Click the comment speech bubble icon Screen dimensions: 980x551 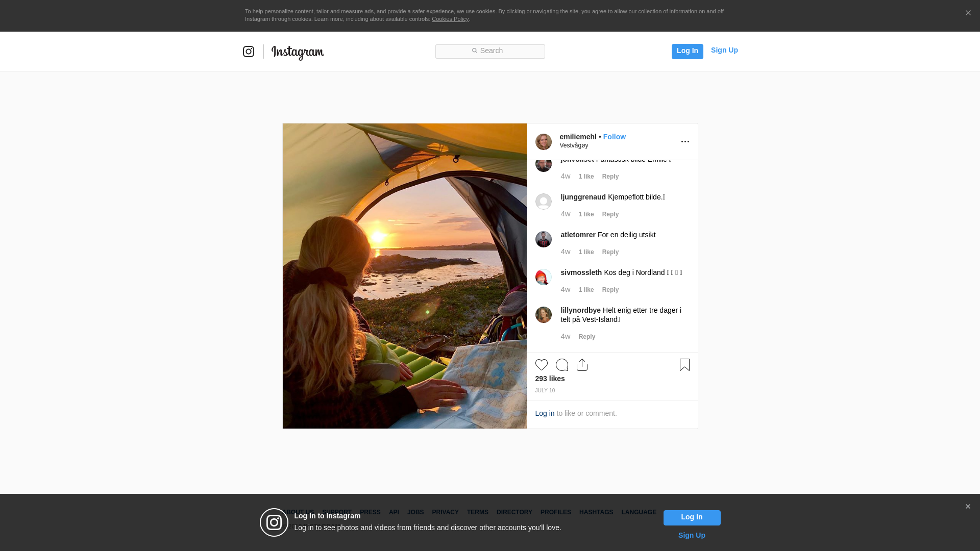(561, 365)
